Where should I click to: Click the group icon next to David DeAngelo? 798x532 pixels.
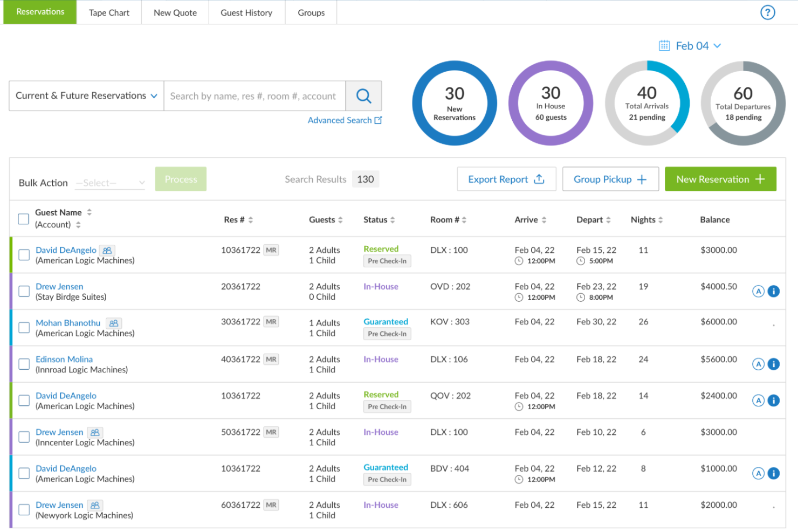106,250
